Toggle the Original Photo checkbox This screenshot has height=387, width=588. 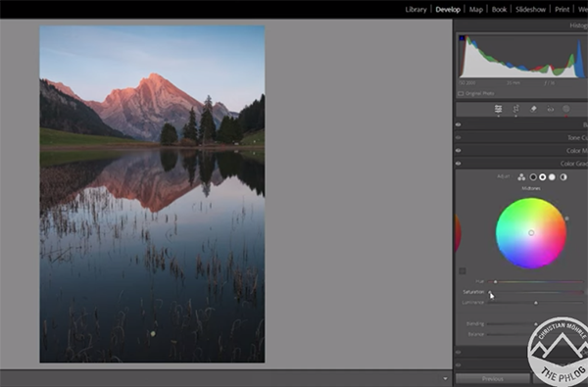(461, 93)
